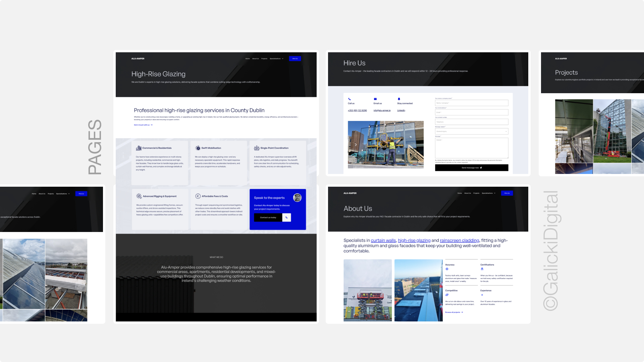Click the green cladding scaffold project photo
Screen dimensions: 644x362
point(574,131)
